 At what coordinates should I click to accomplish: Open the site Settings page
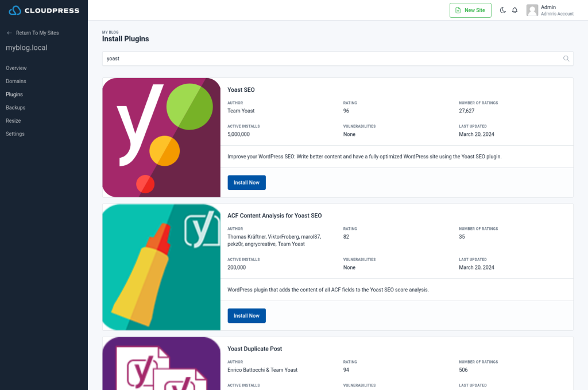(15, 134)
